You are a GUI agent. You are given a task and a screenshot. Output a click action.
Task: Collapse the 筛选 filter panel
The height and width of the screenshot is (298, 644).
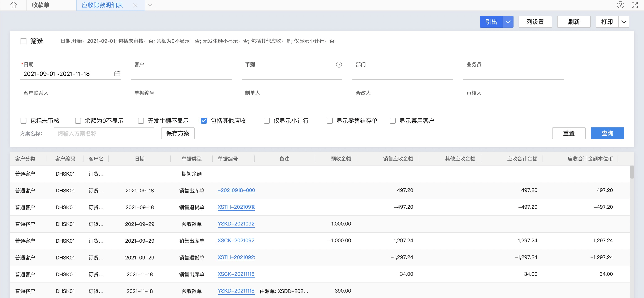click(23, 41)
